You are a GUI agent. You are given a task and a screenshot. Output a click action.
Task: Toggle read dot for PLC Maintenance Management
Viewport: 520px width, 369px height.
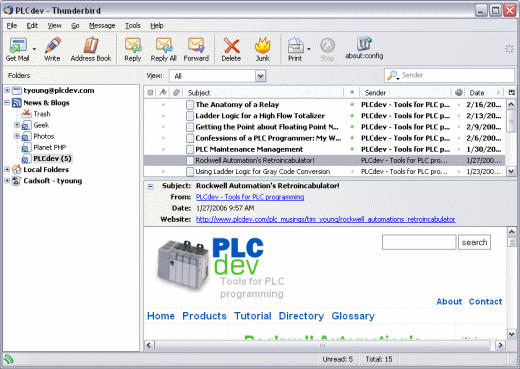coord(352,149)
